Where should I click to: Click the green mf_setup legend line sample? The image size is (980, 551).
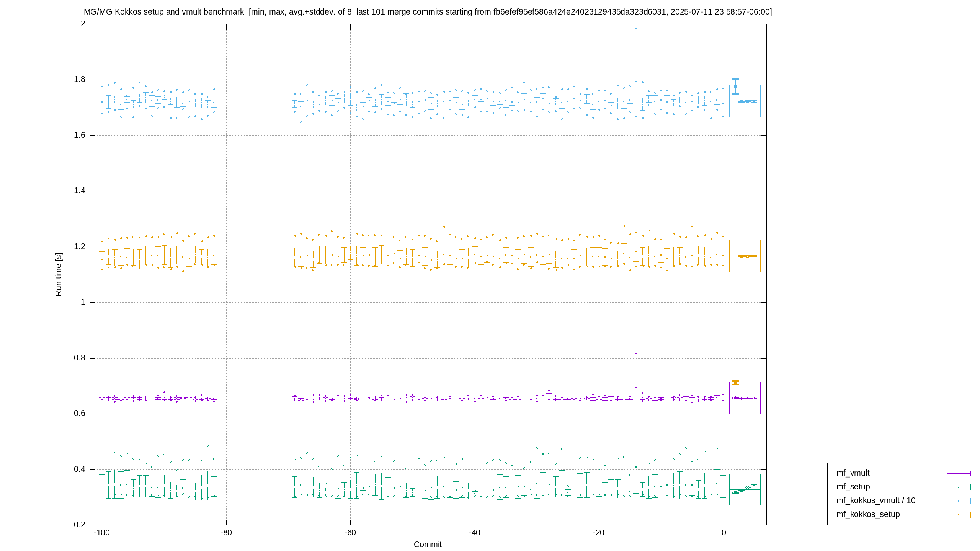[959, 487]
